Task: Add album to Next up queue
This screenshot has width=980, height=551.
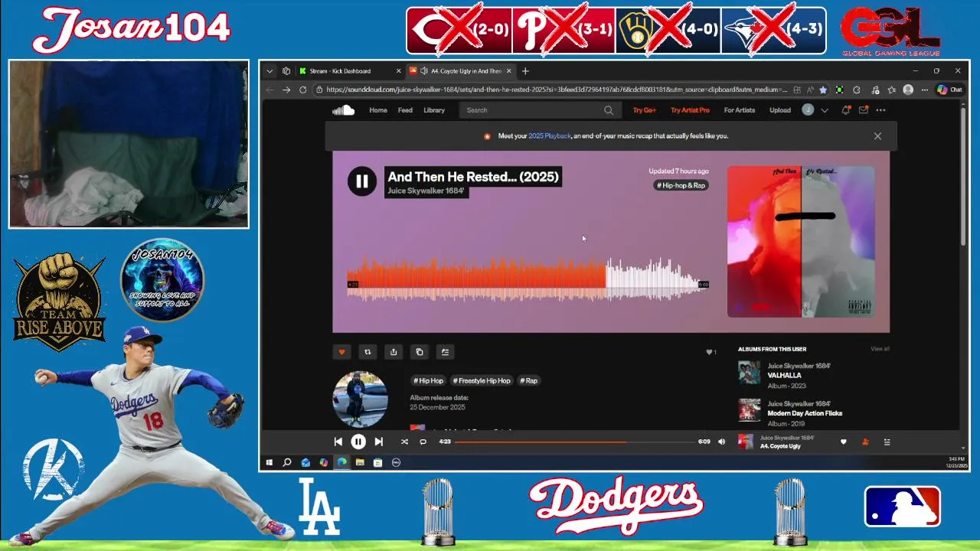Action: (x=445, y=352)
